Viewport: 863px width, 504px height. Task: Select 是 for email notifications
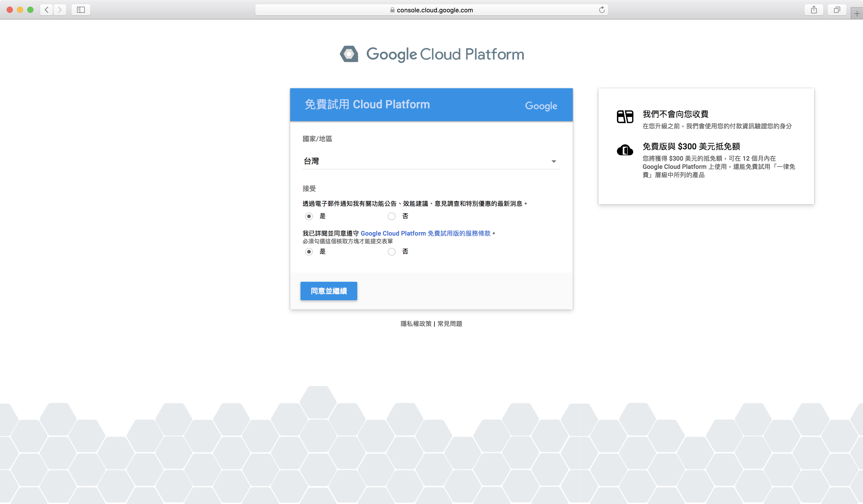(x=309, y=216)
